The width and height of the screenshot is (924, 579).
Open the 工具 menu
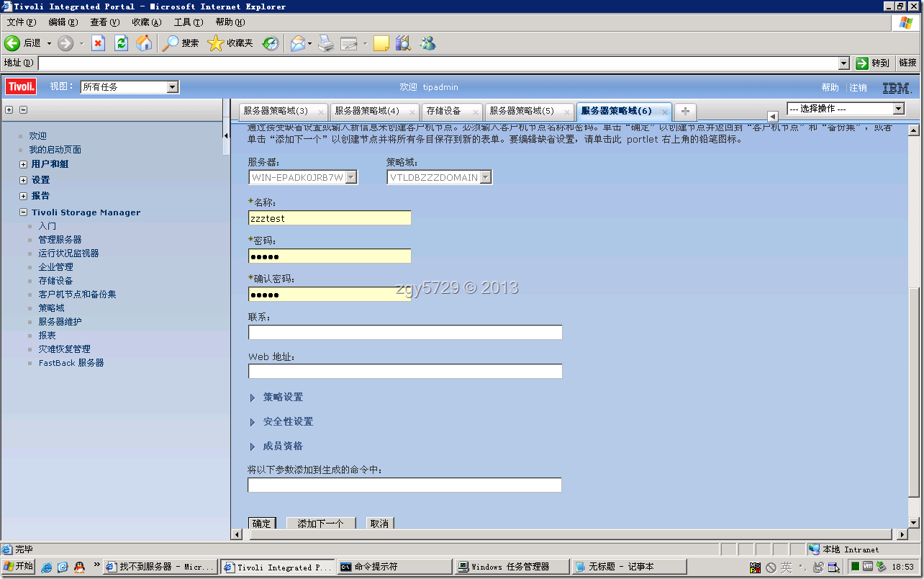tap(189, 22)
